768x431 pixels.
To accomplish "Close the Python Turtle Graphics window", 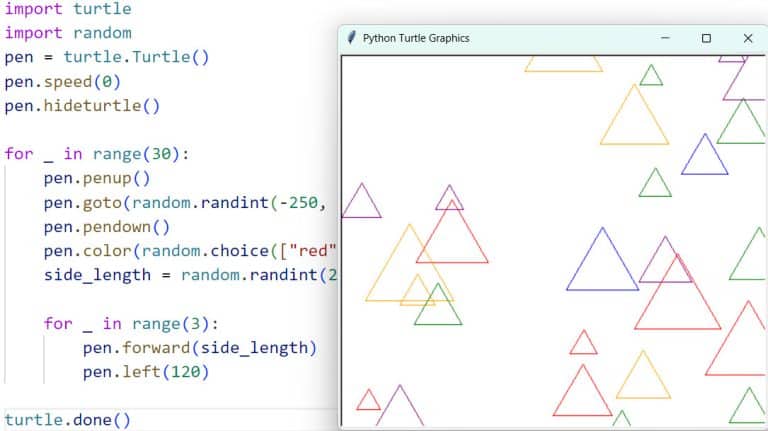I will click(747, 38).
